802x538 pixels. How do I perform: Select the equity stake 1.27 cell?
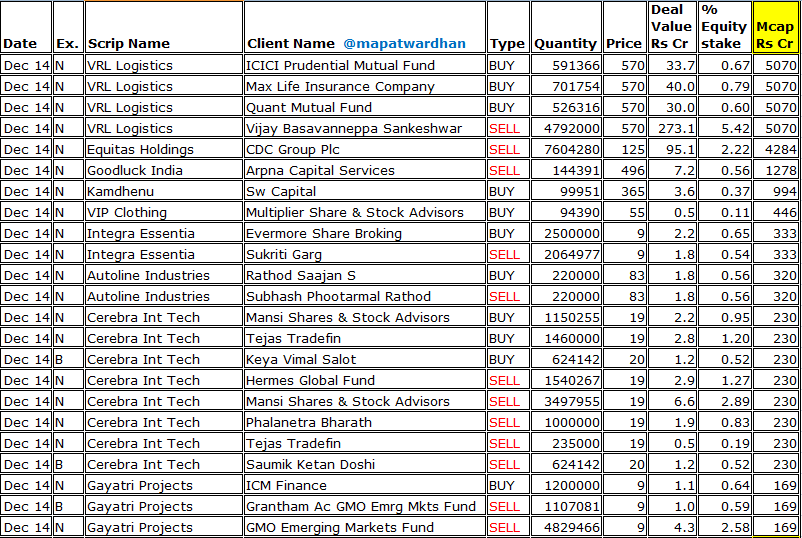[725, 380]
